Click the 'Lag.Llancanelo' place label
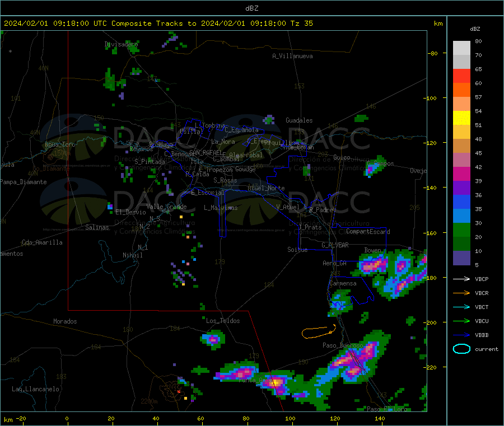504x426 pixels. pyautogui.click(x=35, y=389)
